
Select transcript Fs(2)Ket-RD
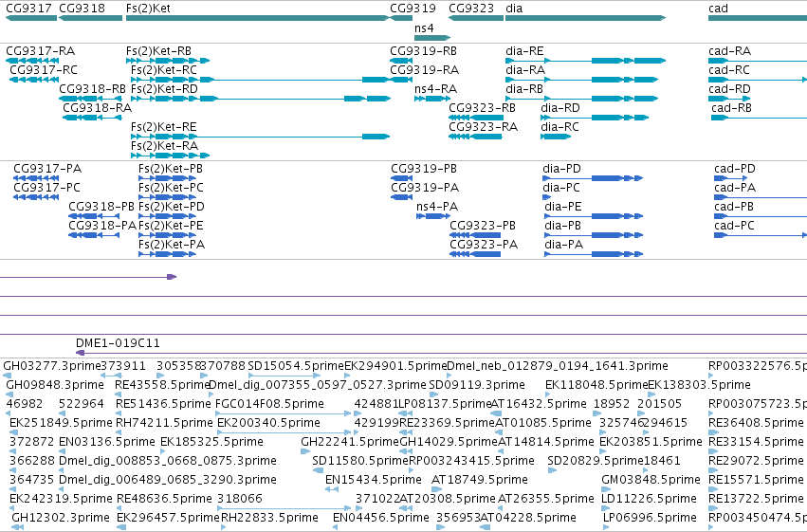(164, 89)
